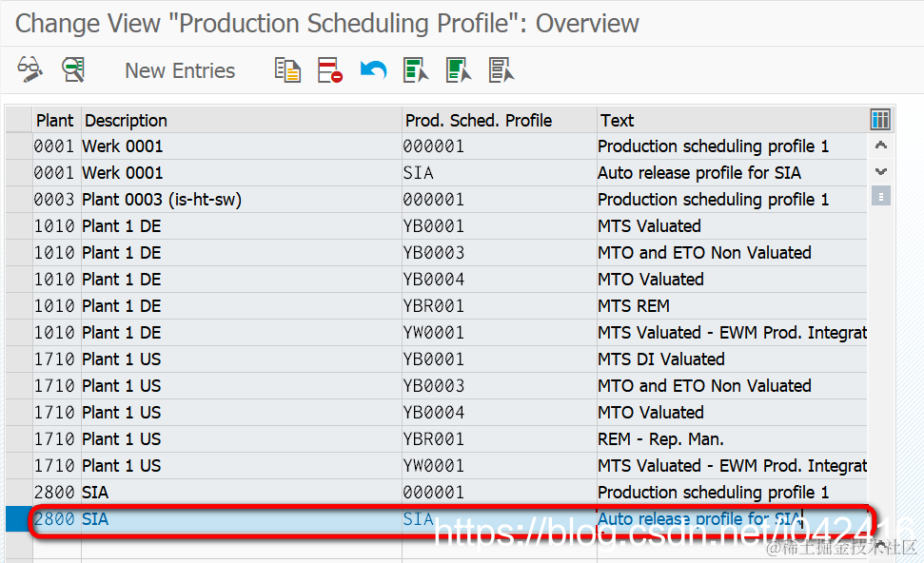Click the blue Undo Change arrow
The height and width of the screenshot is (563, 924).
click(x=373, y=69)
